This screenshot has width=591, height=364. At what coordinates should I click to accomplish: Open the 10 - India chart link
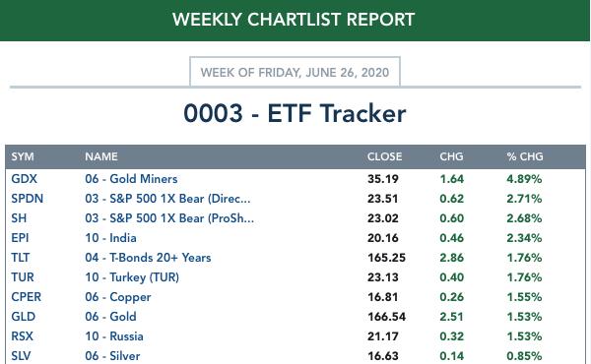110,238
